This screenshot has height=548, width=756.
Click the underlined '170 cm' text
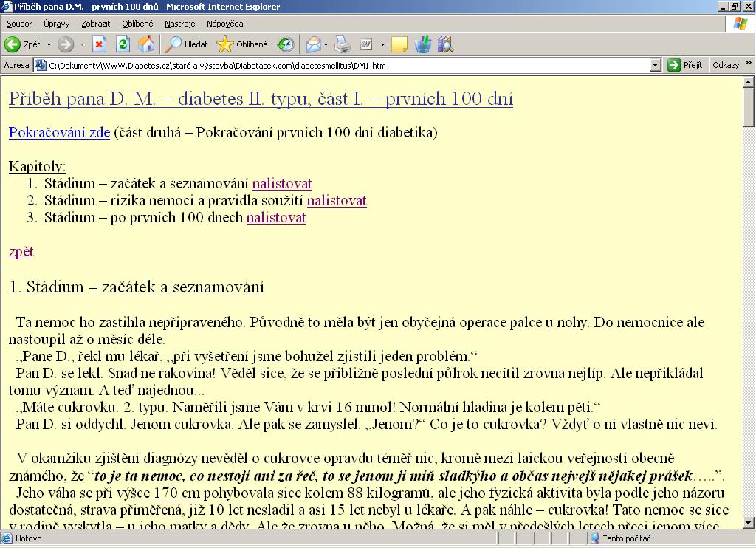pos(176,493)
